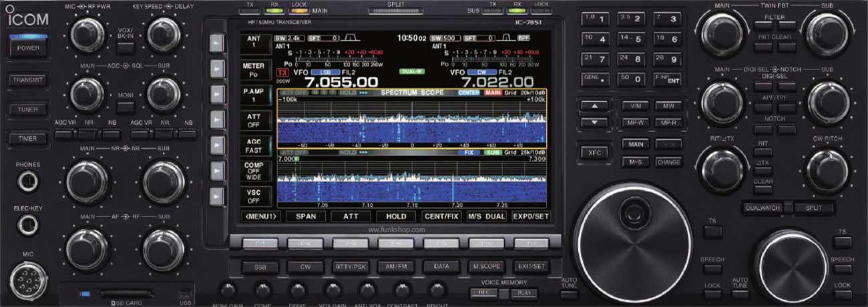Open the M.SCOPE mini scope

[x=486, y=266]
